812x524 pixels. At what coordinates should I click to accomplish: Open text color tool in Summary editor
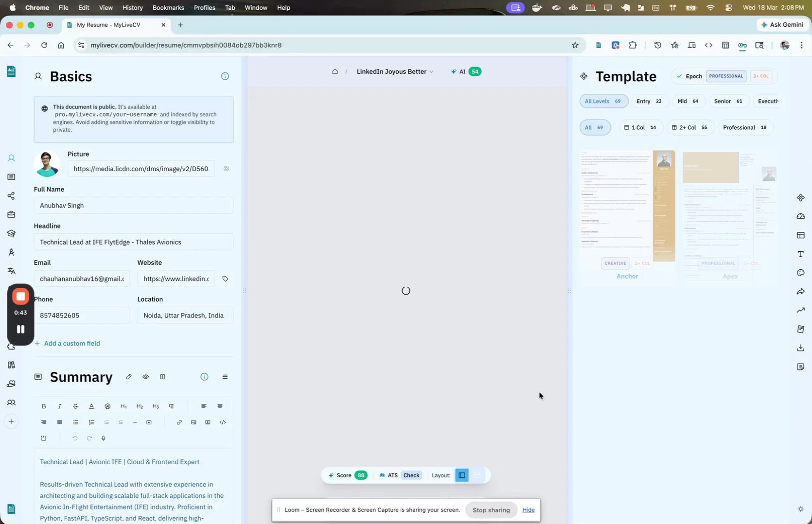[x=91, y=406]
